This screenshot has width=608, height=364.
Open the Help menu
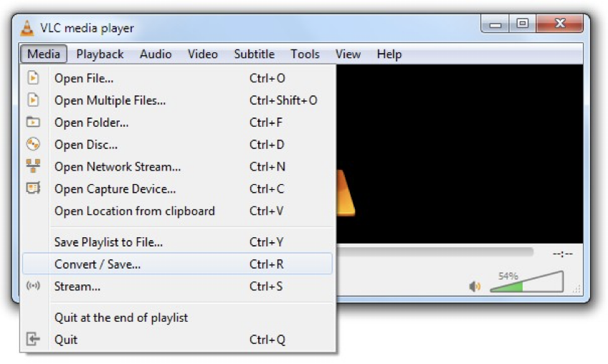(389, 54)
